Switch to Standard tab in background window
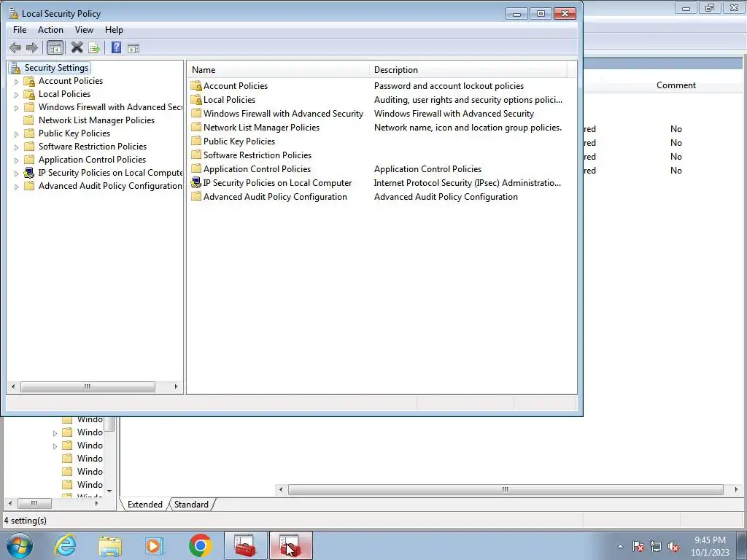 tap(191, 505)
